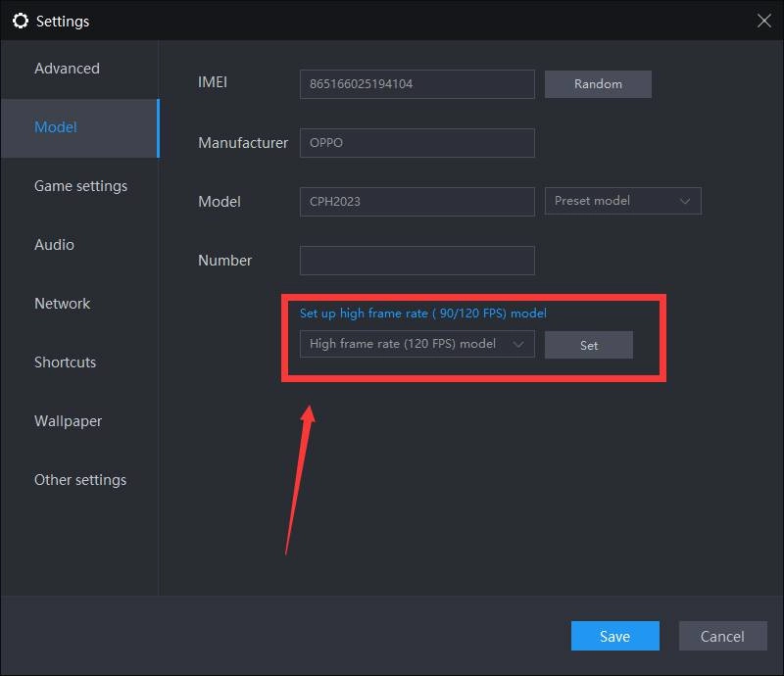
Task: Click the empty Number input field
Action: click(416, 261)
